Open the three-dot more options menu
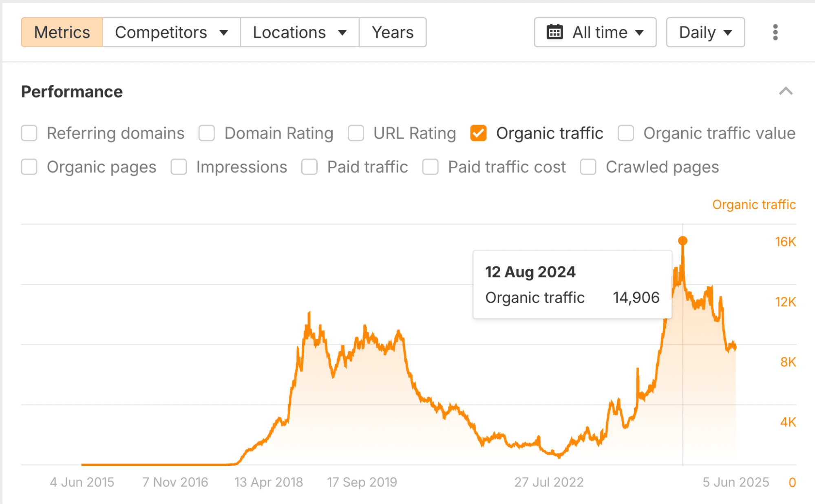 (x=775, y=32)
